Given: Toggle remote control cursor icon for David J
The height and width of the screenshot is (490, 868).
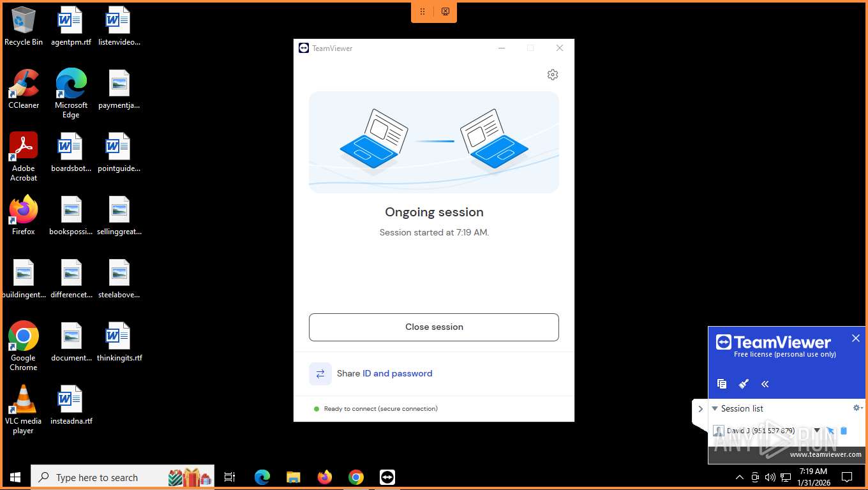Looking at the screenshot, I should point(830,431).
